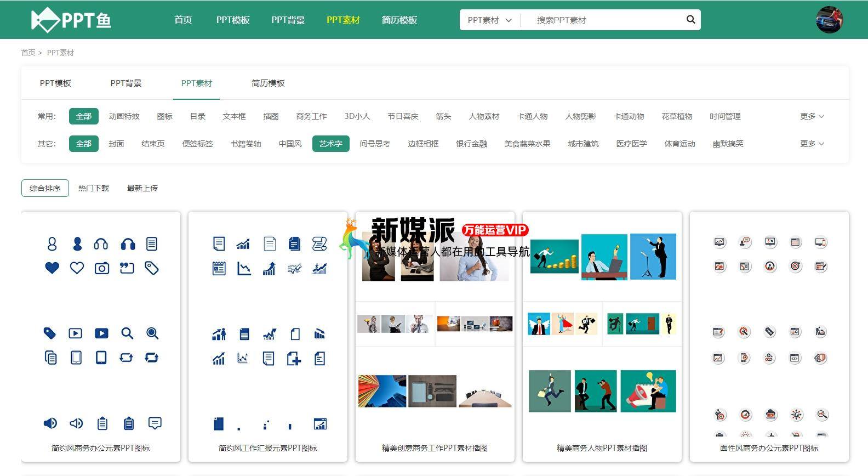Filter by 商务工作 category

point(311,116)
